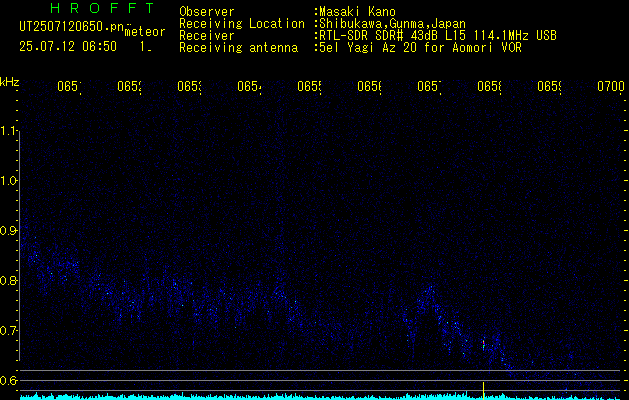629x400 pixels.
Task: Click the 0654 time axis label
Action: tap(249, 86)
